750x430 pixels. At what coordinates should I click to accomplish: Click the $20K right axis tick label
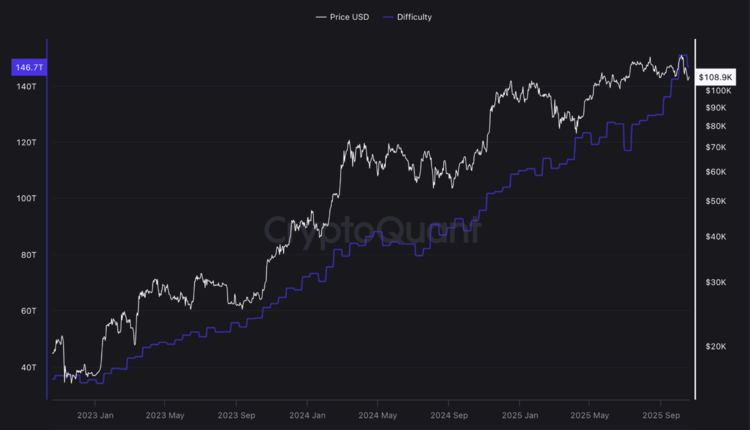(716, 346)
